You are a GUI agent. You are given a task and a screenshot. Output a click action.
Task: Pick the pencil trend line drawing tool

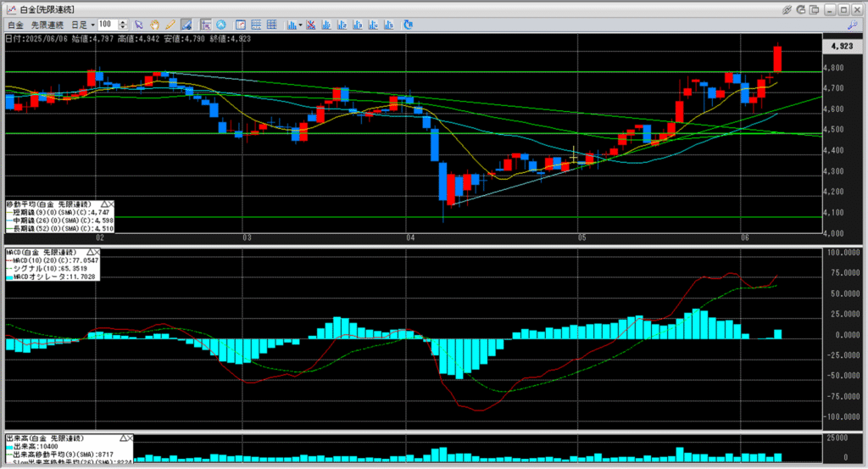170,25
